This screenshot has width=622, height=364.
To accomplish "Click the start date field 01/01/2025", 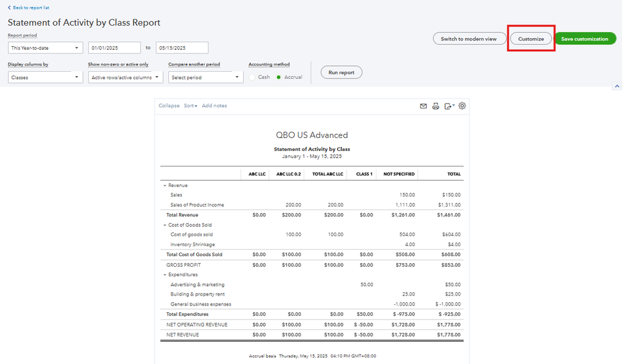I will coord(115,48).
